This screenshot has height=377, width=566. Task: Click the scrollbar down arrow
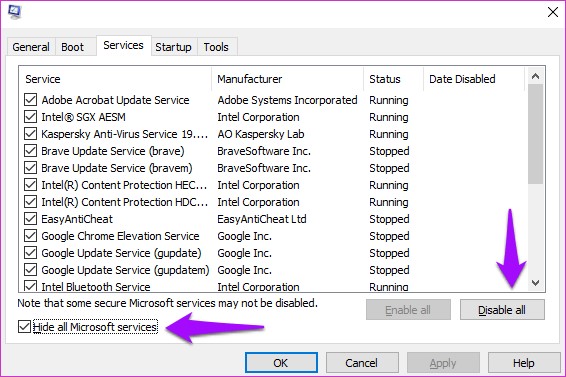pyautogui.click(x=535, y=282)
